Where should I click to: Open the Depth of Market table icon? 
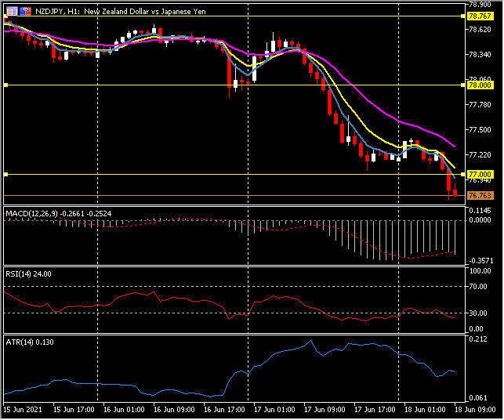[12, 12]
